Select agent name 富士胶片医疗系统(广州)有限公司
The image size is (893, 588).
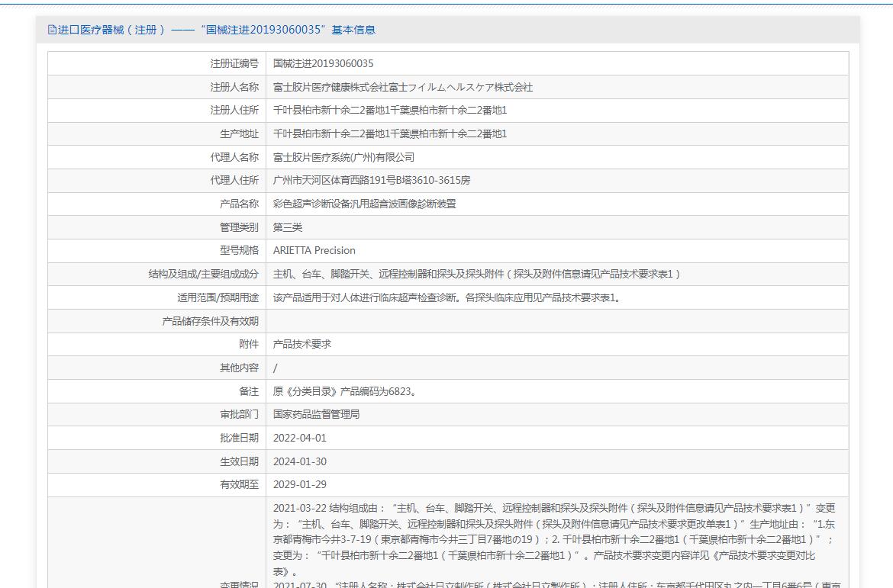point(343,157)
